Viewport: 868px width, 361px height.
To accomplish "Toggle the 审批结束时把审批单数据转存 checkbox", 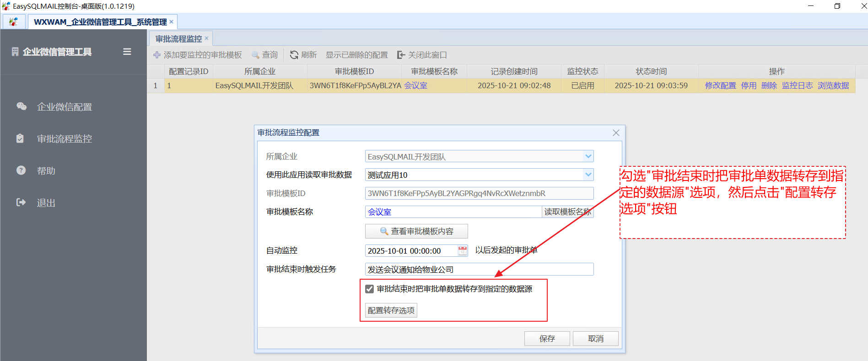I will click(x=370, y=289).
